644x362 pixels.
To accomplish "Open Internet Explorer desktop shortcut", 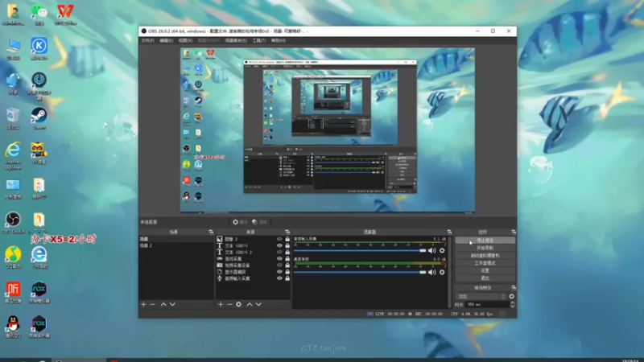I will click(13, 156).
